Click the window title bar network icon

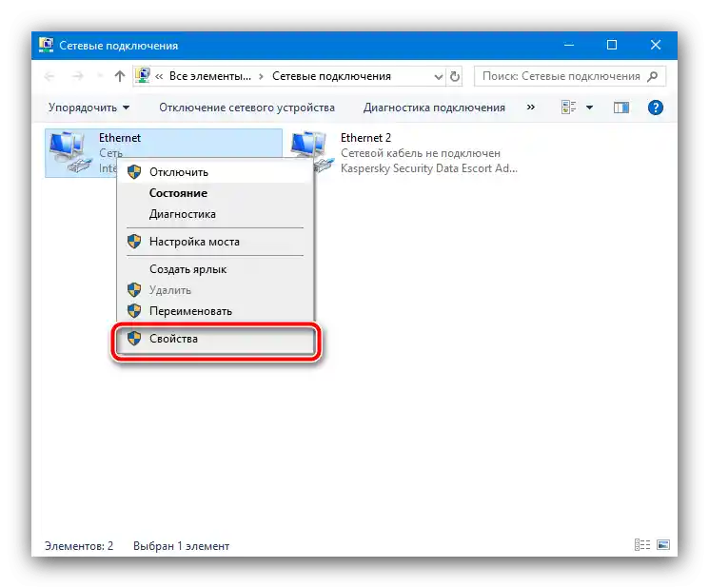coord(46,46)
